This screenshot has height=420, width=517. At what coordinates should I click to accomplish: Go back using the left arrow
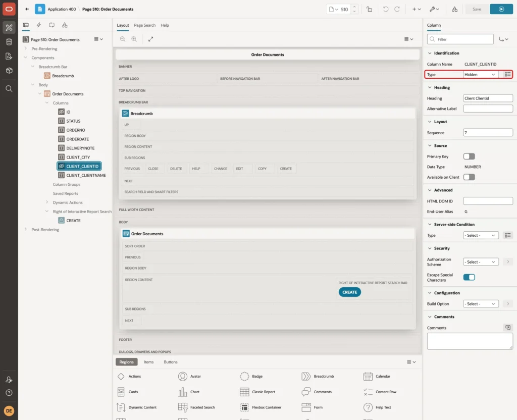(x=27, y=9)
